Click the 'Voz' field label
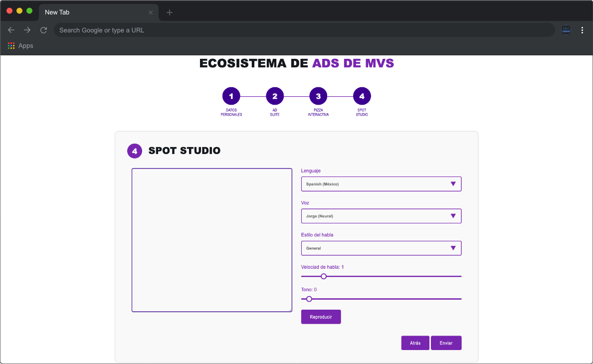Image resolution: width=593 pixels, height=364 pixels. [x=305, y=202]
